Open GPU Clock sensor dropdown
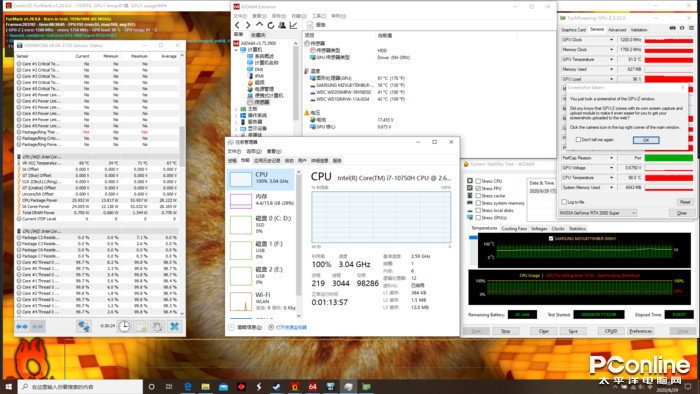700x394 pixels. pyautogui.click(x=611, y=40)
